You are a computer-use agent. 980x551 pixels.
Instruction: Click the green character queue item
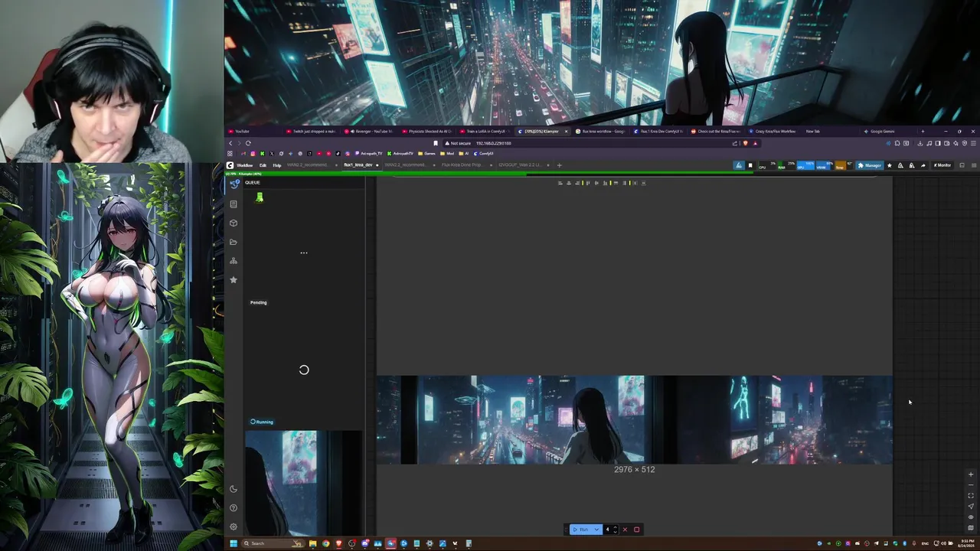[x=260, y=197]
